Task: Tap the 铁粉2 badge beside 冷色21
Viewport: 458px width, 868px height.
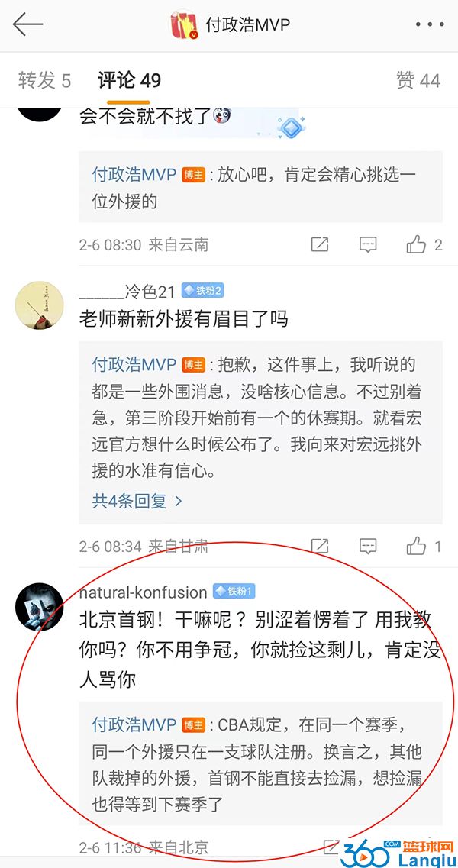Action: 202,291
